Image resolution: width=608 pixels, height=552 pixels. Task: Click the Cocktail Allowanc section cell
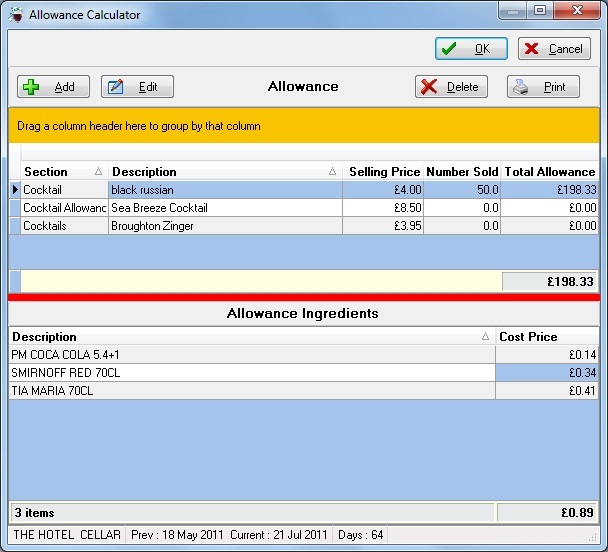pyautogui.click(x=64, y=208)
